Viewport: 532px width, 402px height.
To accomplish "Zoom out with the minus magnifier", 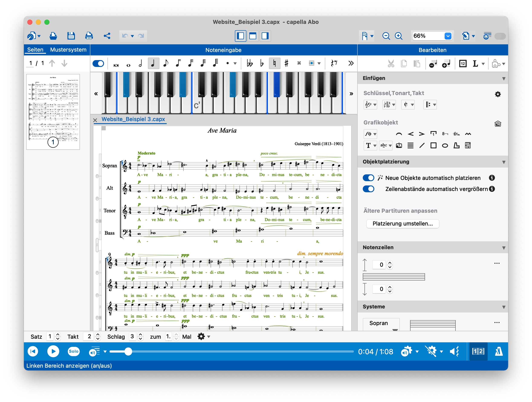I will point(386,36).
